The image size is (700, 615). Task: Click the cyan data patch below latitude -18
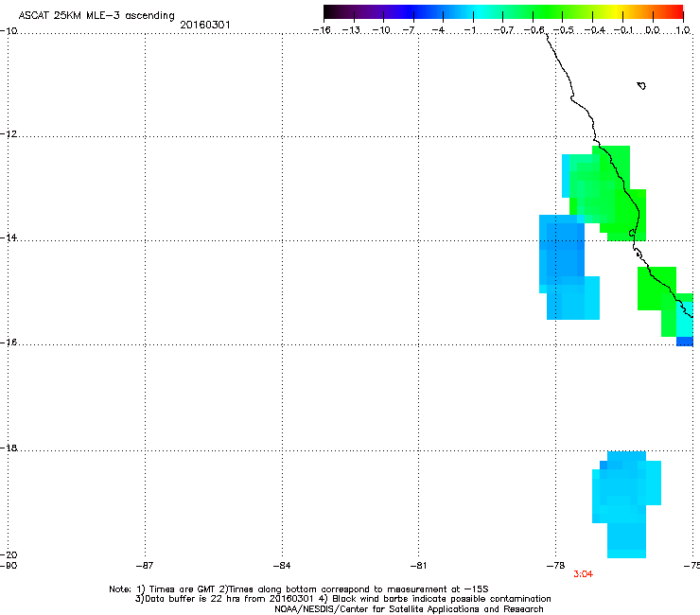coord(626,504)
